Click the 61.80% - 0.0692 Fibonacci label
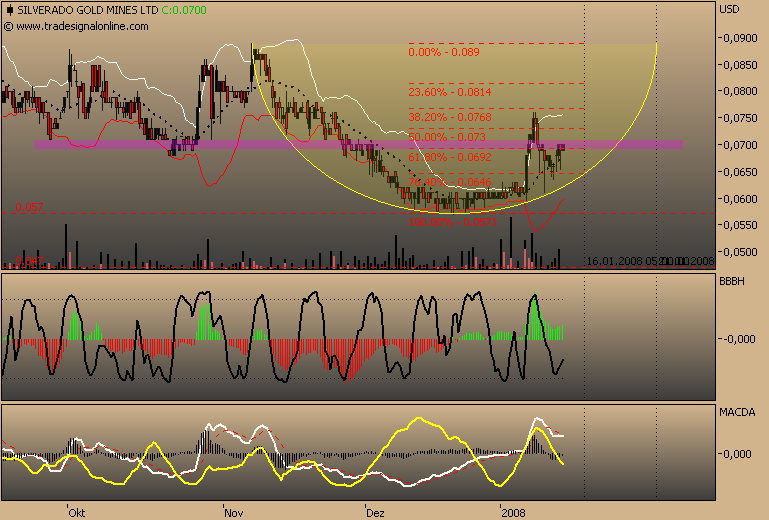The height and width of the screenshot is (520, 769). click(450, 157)
